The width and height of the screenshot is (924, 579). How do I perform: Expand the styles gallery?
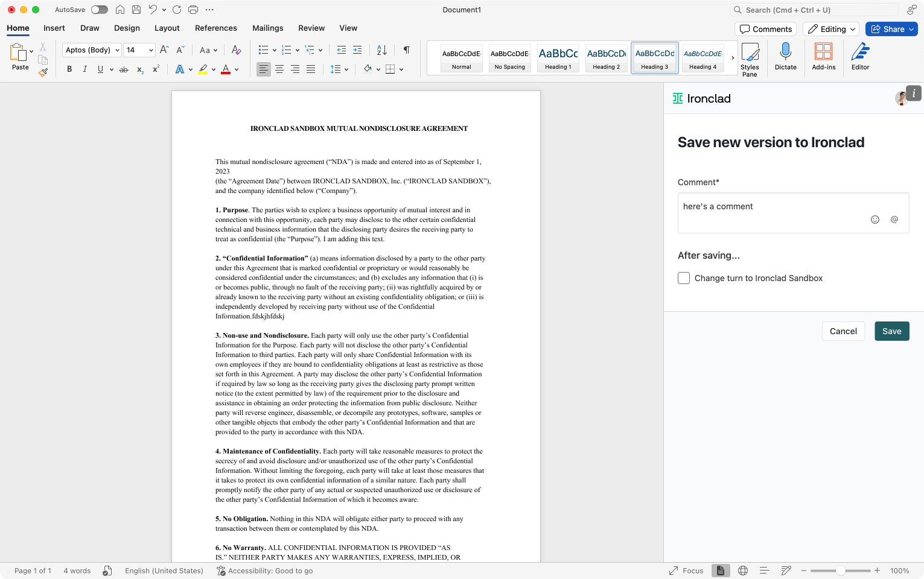(733, 58)
